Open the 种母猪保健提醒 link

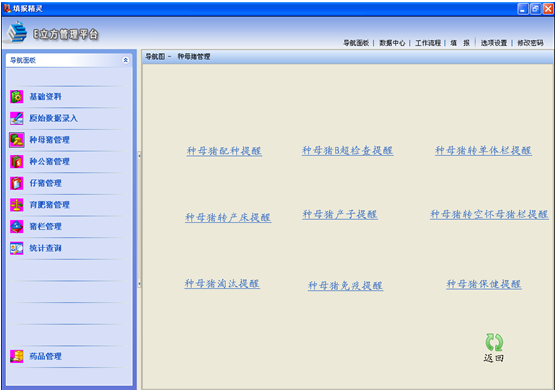pyautogui.click(x=484, y=284)
